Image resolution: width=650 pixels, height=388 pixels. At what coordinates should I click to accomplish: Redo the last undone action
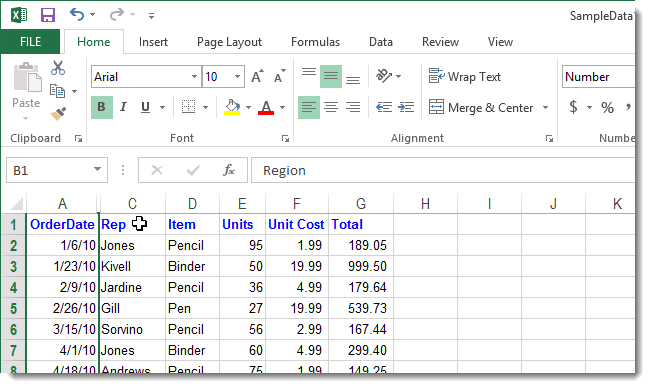tap(116, 15)
